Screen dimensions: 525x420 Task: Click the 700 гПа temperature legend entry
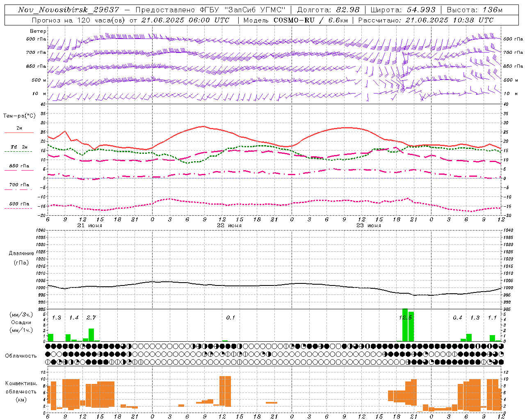click(19, 185)
